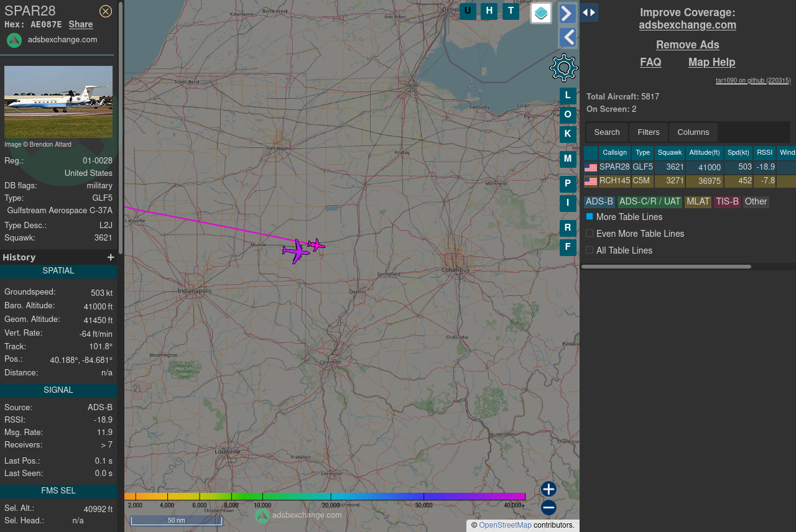Click the O map toggle button
The width and height of the screenshot is (796, 532).
tap(568, 115)
